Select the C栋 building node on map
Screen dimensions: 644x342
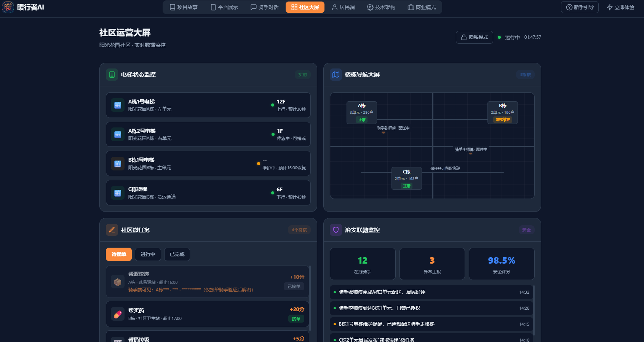407,178
